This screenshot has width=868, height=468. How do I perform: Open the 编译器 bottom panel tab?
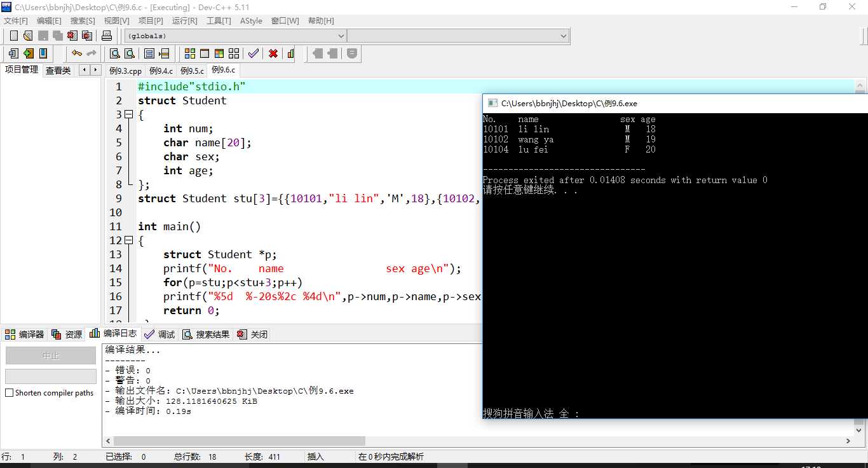coord(25,334)
